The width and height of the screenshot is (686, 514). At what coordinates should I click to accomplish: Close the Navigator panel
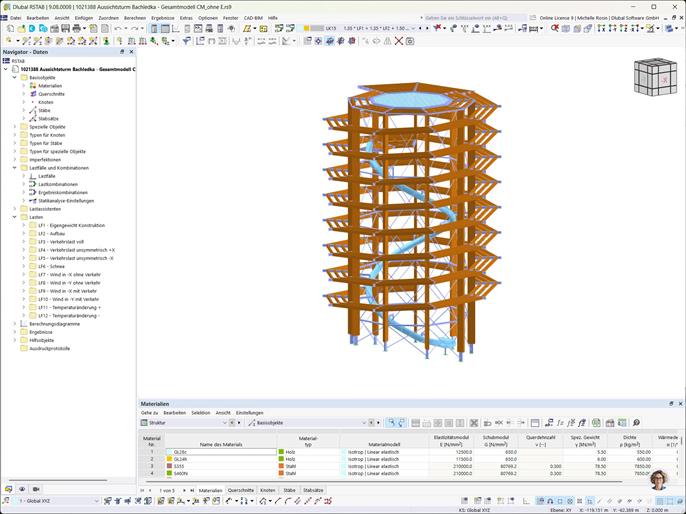[x=131, y=52]
